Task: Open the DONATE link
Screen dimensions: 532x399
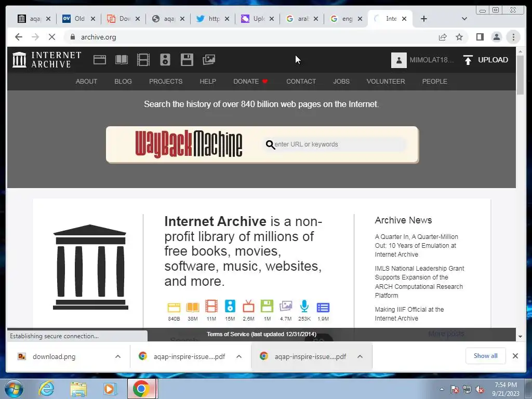Action: 250,82
